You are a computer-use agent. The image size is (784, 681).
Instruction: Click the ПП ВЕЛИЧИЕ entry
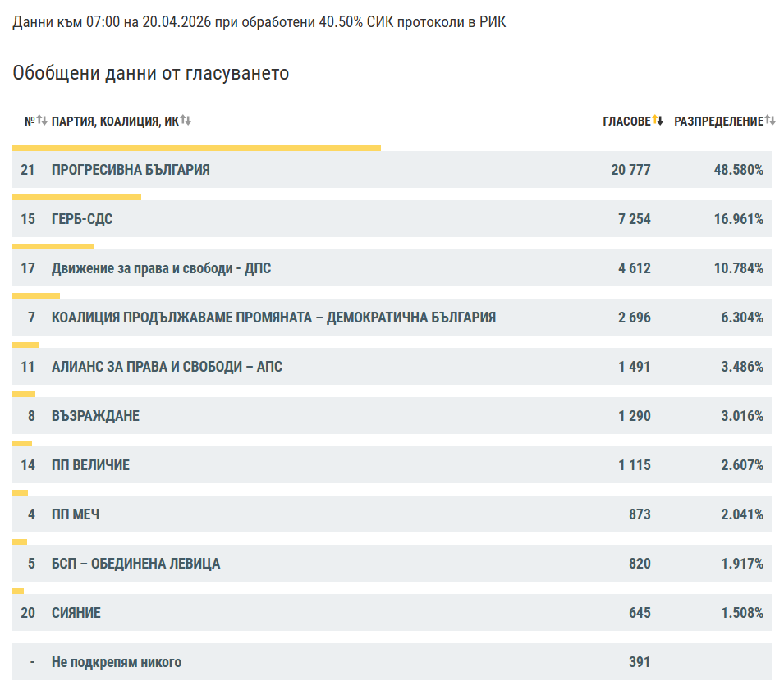point(90,465)
